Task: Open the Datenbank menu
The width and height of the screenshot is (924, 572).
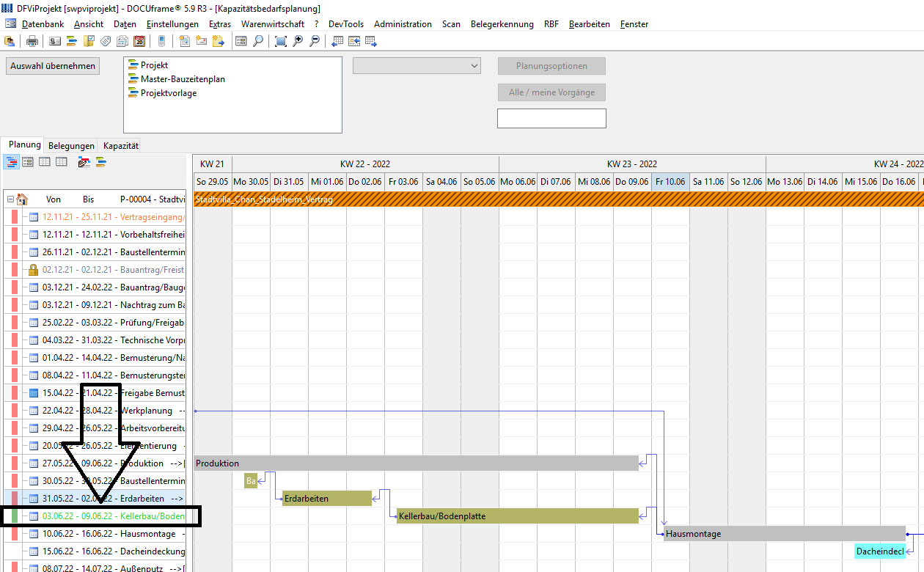Action: point(43,24)
